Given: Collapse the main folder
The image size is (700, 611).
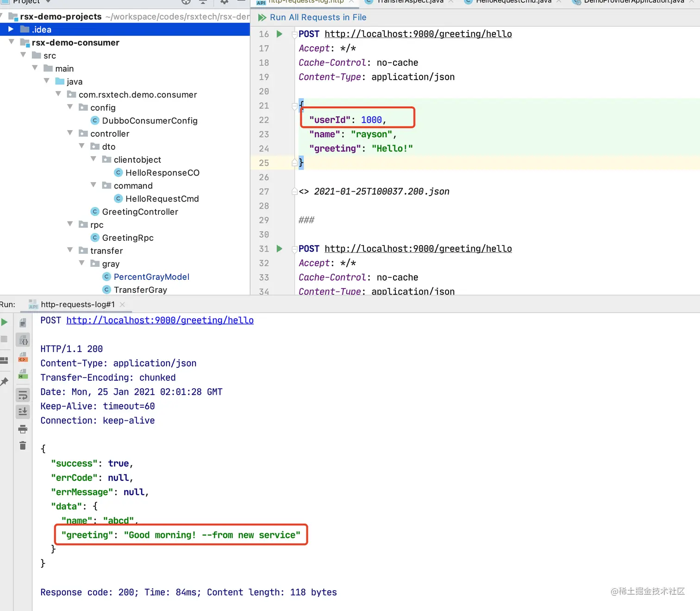Looking at the screenshot, I should 35,68.
